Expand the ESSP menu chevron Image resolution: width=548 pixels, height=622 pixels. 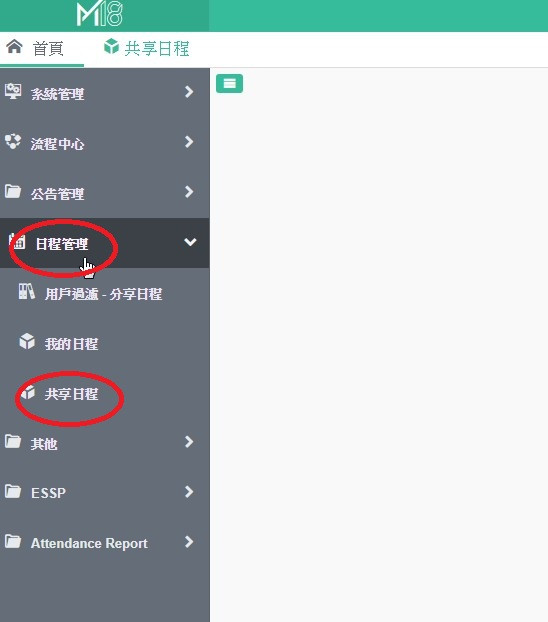tap(189, 492)
